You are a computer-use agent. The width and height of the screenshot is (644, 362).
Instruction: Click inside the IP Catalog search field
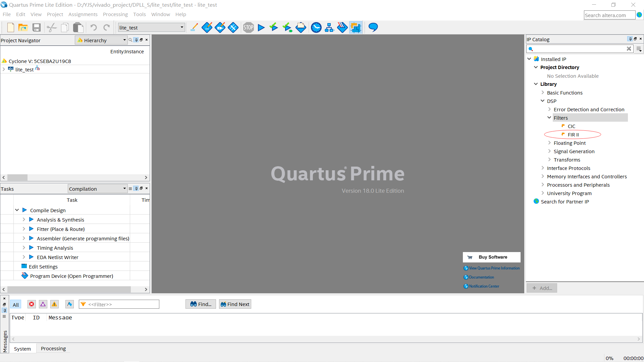coord(580,49)
